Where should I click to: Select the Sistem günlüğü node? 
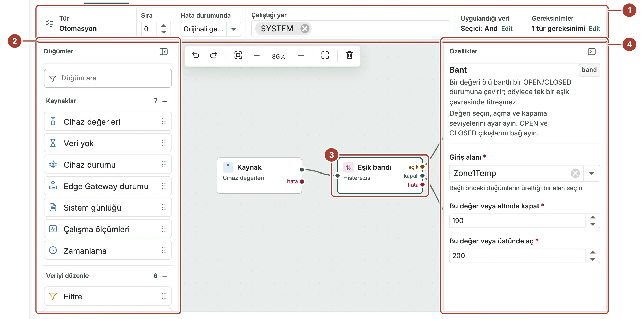point(108,207)
